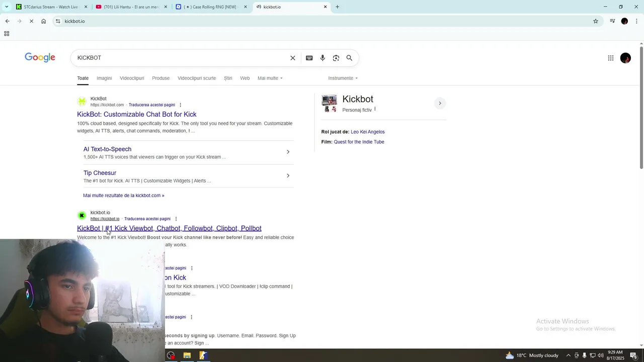
Task: Stop loading the page
Action: (x=31, y=21)
